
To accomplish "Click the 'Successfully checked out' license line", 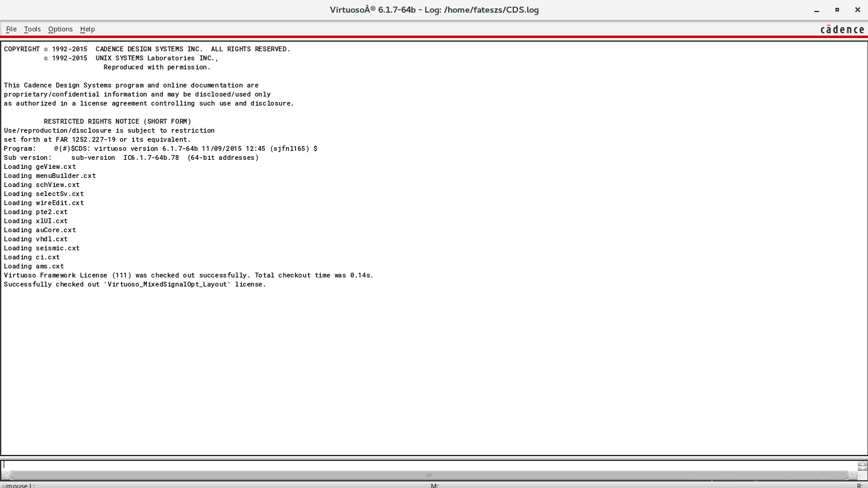I will pyautogui.click(x=135, y=284).
